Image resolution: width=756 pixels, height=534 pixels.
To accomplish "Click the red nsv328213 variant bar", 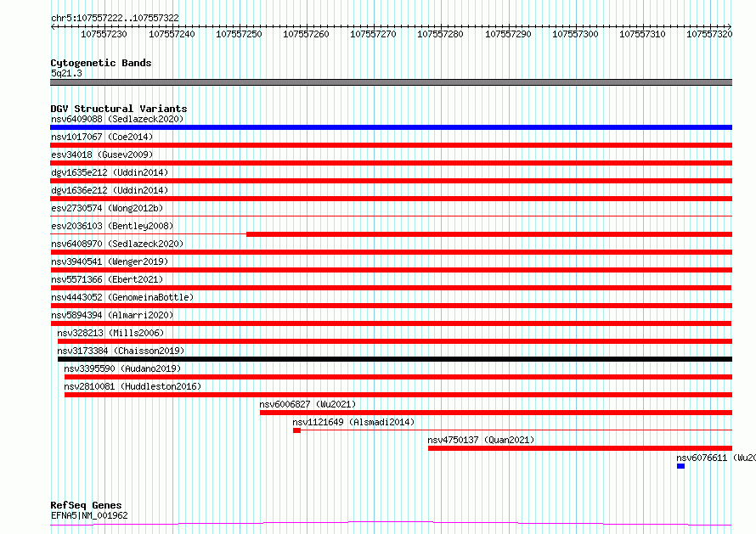I will coord(395,341).
